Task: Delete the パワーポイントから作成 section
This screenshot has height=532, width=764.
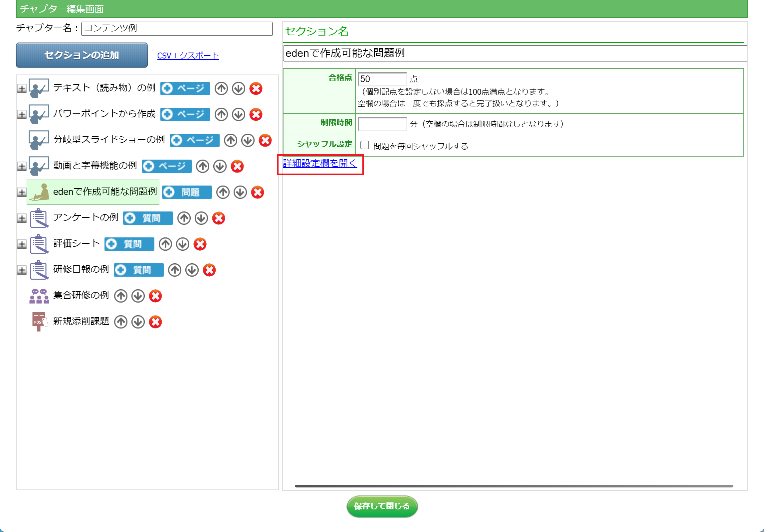Action: tap(256, 114)
